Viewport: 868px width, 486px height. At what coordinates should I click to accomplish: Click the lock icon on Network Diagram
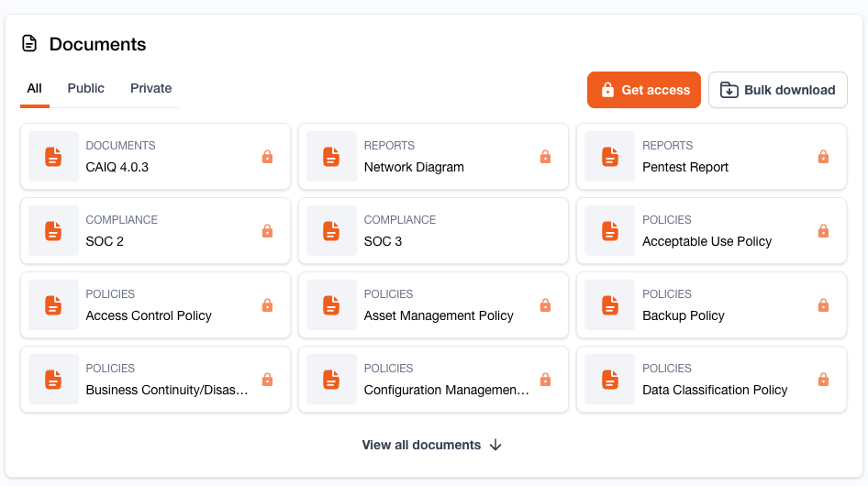[545, 157]
